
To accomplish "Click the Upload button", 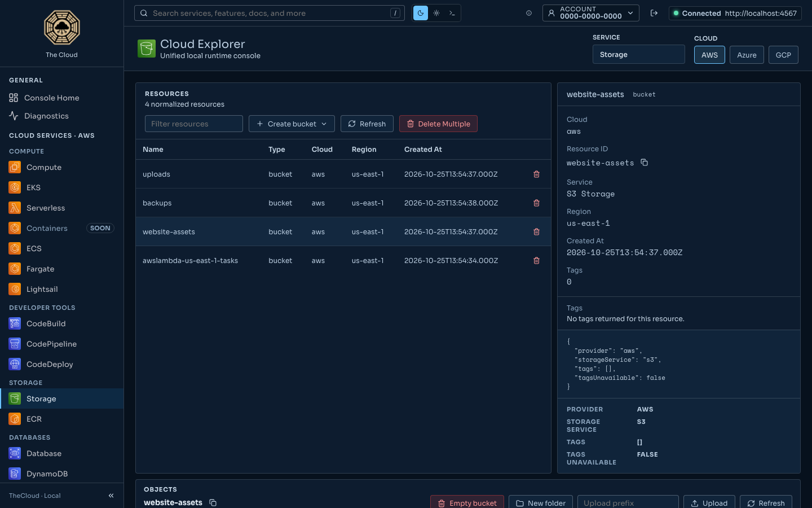I will tap(709, 502).
